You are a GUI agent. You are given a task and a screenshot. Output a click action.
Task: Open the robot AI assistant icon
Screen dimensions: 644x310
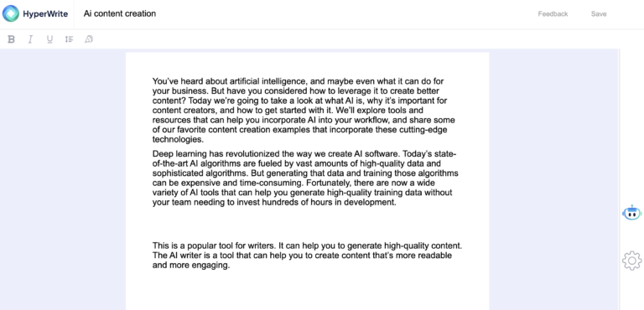pos(631,213)
